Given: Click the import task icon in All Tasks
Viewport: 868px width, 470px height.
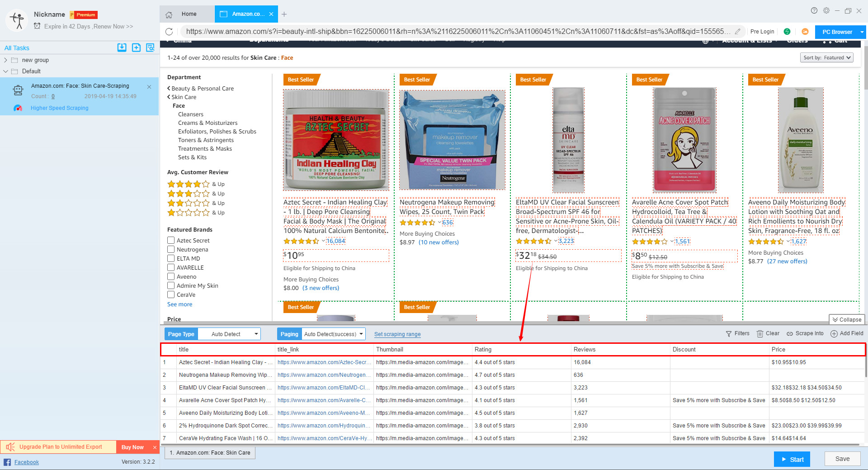Looking at the screenshot, I should (122, 47).
